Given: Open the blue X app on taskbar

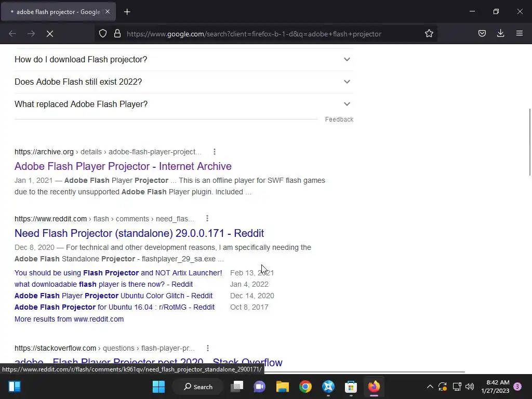Looking at the screenshot, I should click(x=328, y=387).
